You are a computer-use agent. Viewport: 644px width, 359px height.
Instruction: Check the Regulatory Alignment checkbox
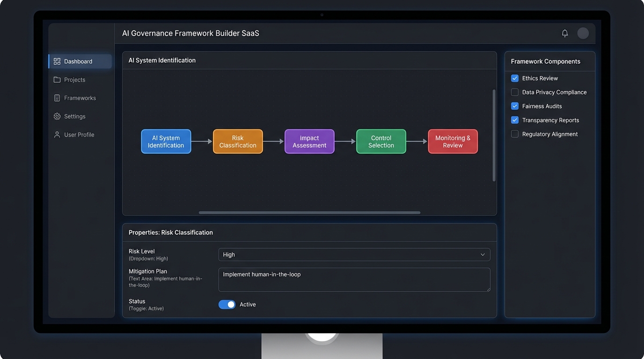(x=514, y=134)
